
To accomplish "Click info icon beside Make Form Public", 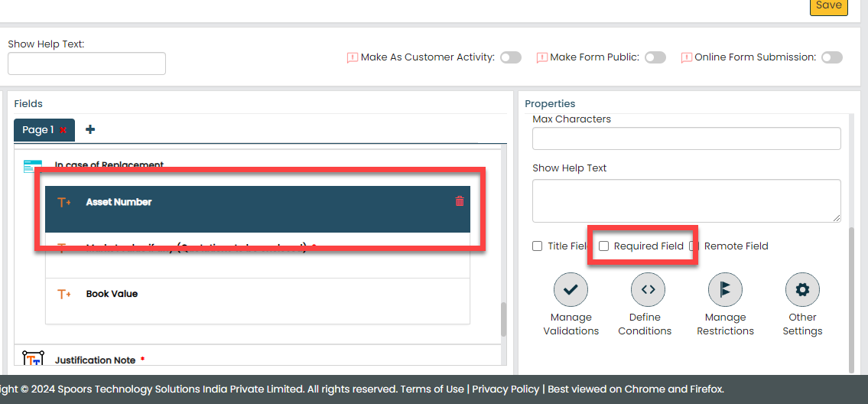I will tap(541, 57).
